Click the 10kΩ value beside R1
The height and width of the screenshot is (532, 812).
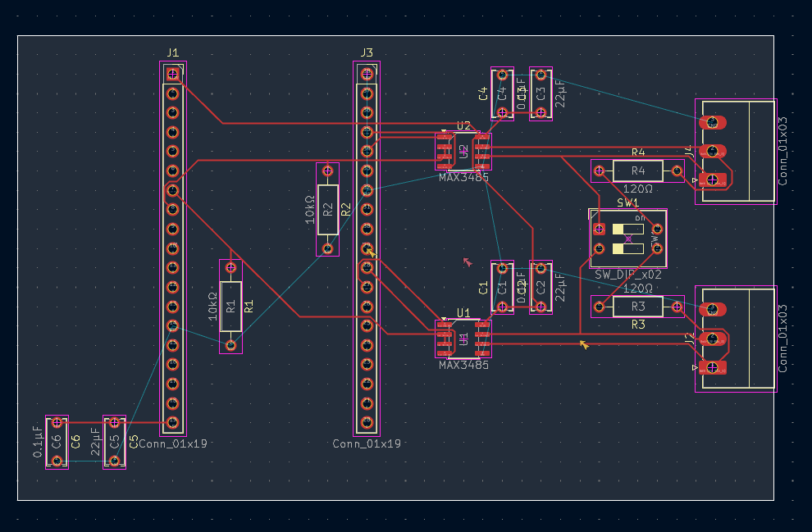click(212, 307)
